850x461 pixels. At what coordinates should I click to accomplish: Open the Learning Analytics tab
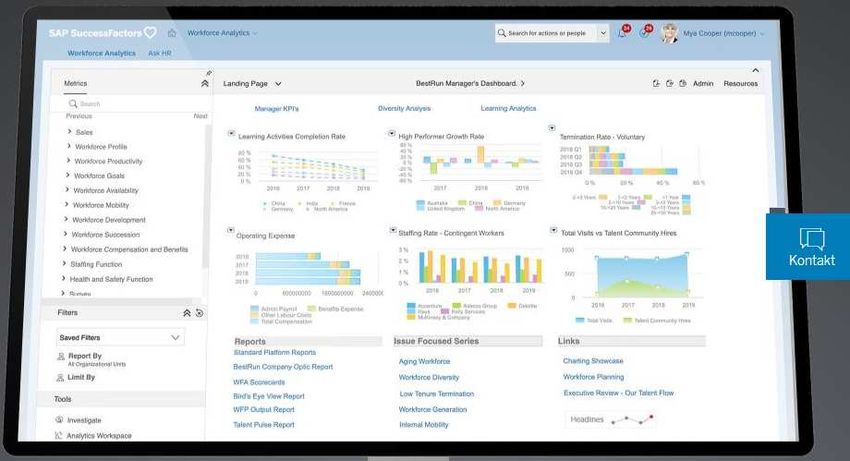pyautogui.click(x=508, y=108)
